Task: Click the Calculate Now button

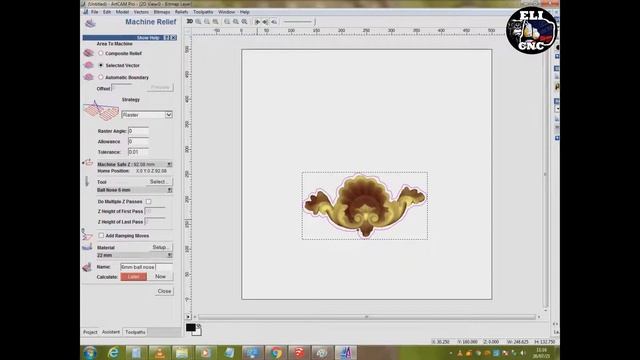Action: pyautogui.click(x=160, y=277)
